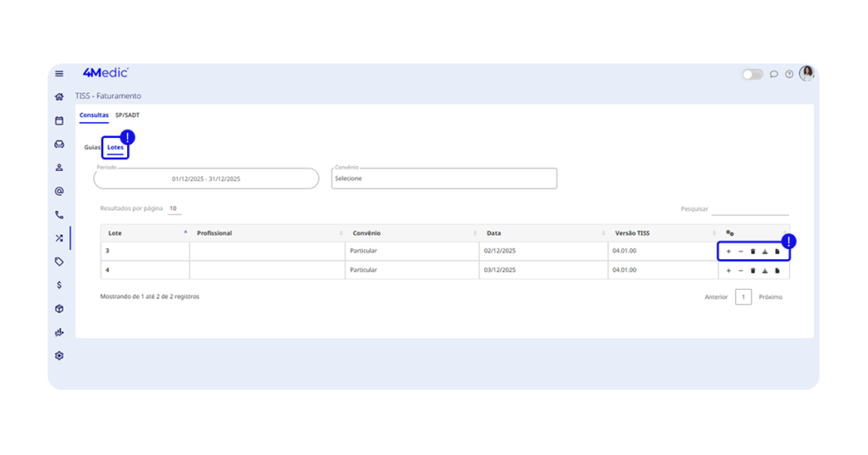Screen dimensions: 868x455
Task: Switch to the Guias sub-tab
Action: (92, 147)
